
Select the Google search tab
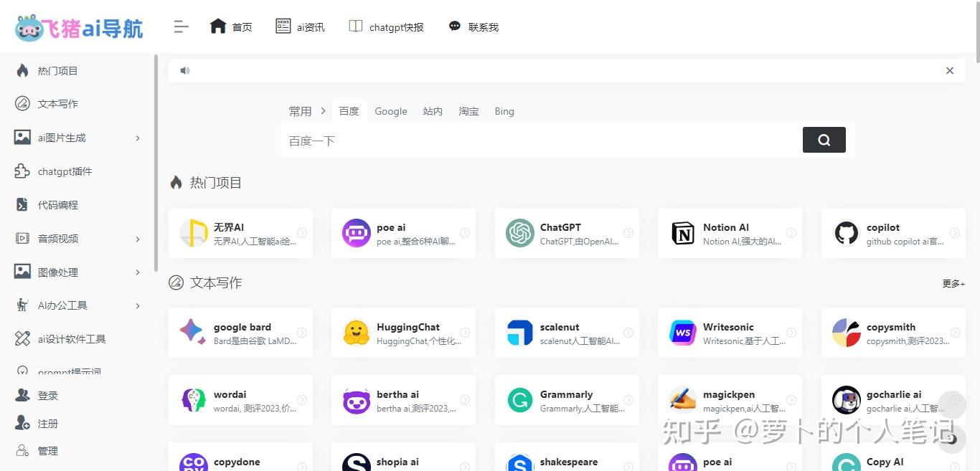pos(391,111)
